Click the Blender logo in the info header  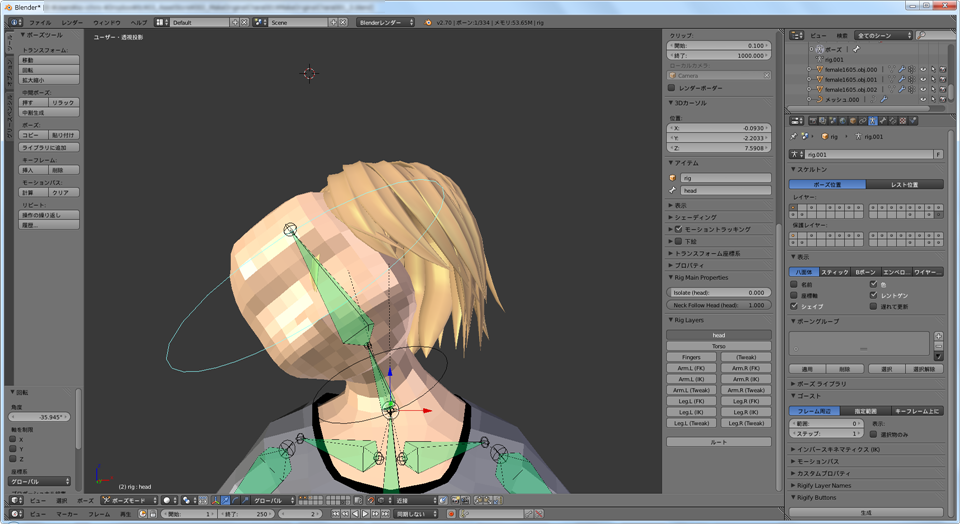[x=427, y=22]
